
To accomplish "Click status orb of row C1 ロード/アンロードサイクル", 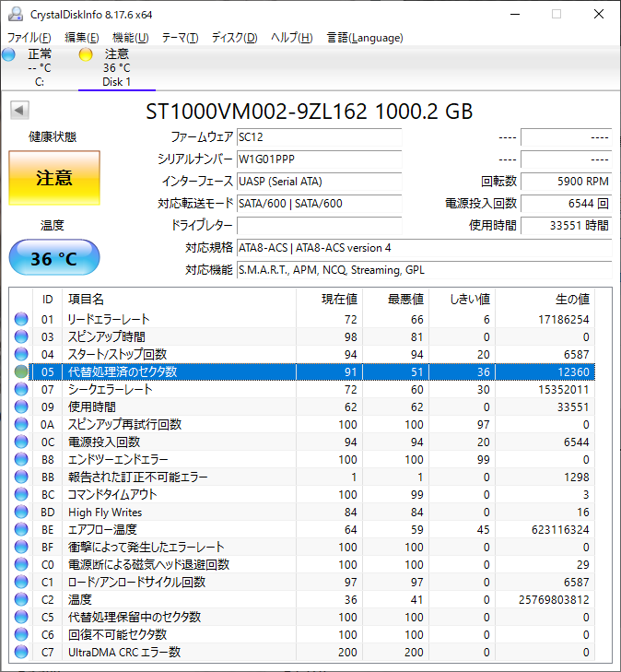I will pyautogui.click(x=21, y=582).
